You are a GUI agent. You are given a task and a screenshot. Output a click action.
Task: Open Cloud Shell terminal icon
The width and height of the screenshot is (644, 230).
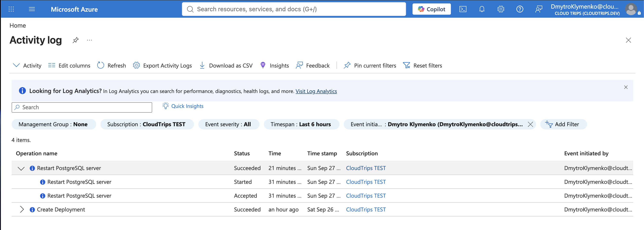(463, 9)
